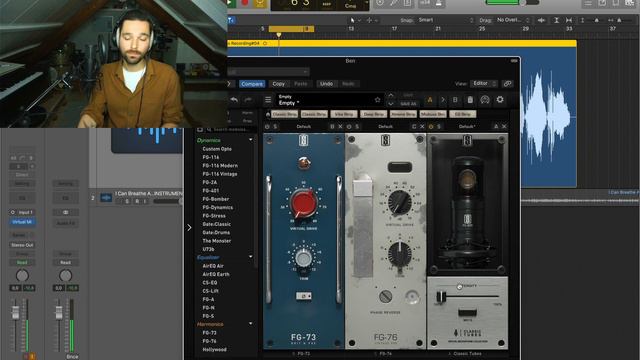
Task: Switch to the B preset state
Action: (x=455, y=100)
